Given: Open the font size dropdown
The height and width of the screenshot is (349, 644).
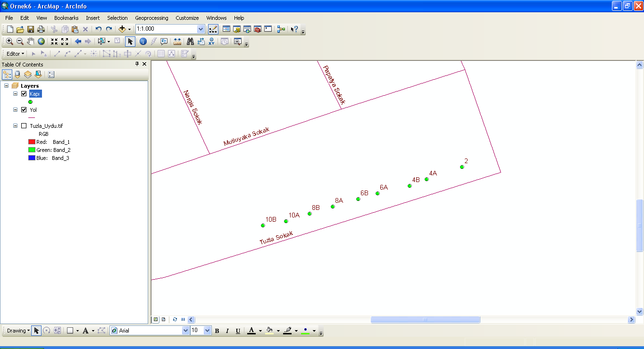Looking at the screenshot, I should tap(207, 331).
